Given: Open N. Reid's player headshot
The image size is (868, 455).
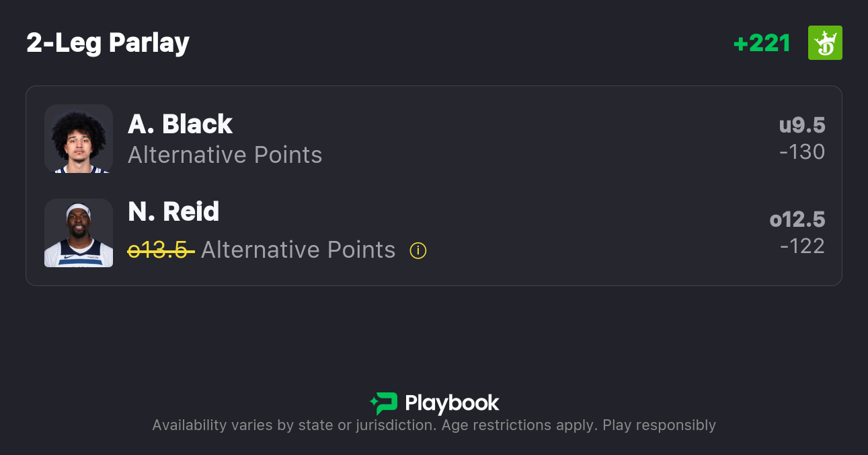Looking at the screenshot, I should 78,233.
